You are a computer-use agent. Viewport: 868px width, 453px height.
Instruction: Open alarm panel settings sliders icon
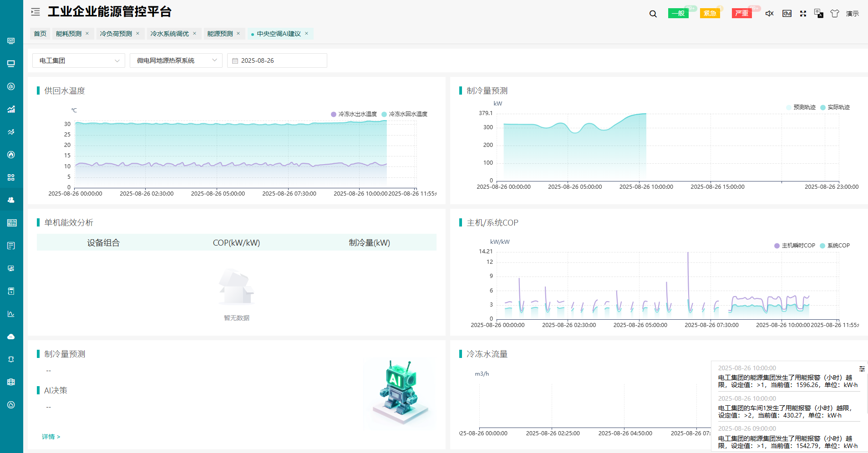[x=862, y=368]
